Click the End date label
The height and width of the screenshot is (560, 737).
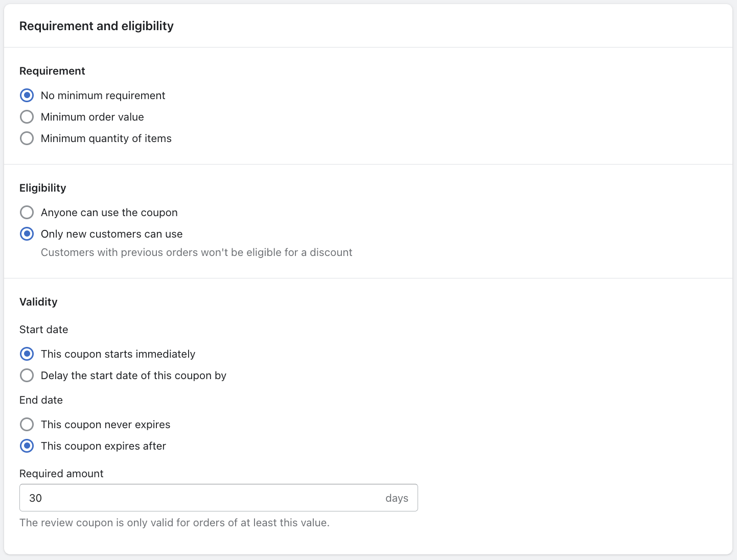(x=41, y=400)
